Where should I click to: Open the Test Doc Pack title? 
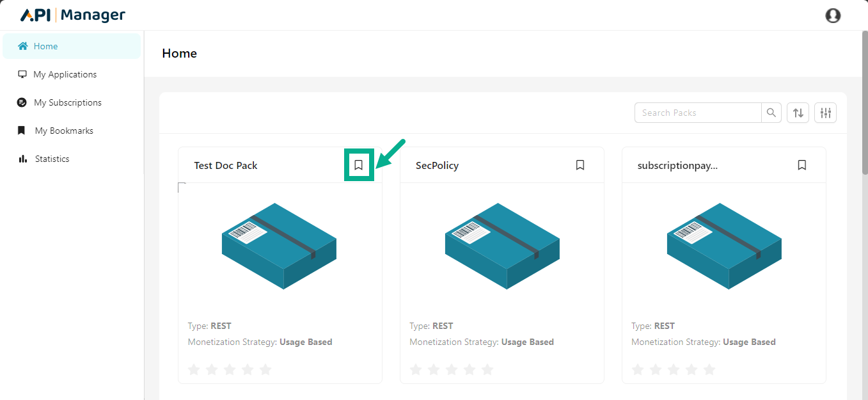click(226, 165)
